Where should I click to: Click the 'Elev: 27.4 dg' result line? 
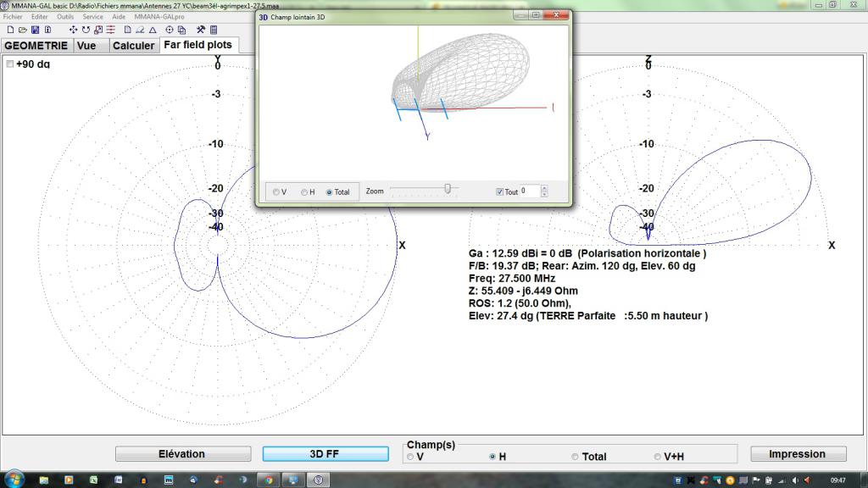tap(588, 316)
